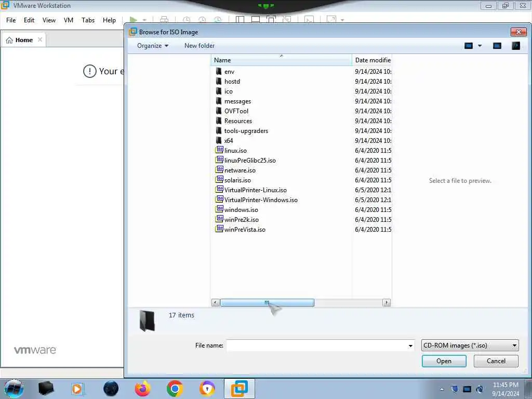Click the scrollbar left arrow in file list
This screenshot has width=532, height=399.
click(x=216, y=303)
